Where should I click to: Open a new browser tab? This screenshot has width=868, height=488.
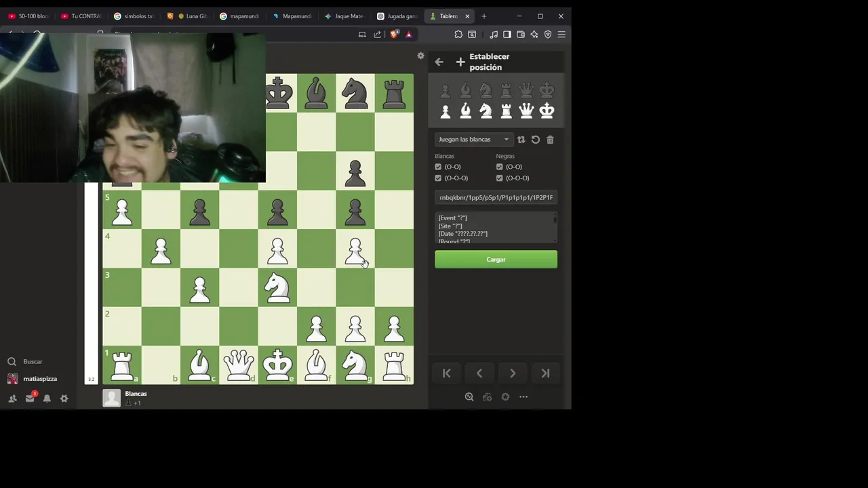[x=484, y=16]
